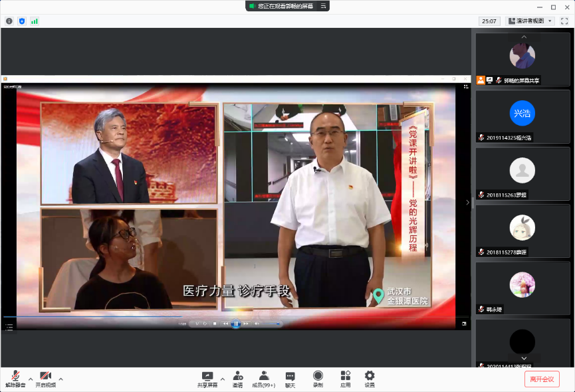This screenshot has width=575, height=392.
Task: Open meeting 设置 gear icon
Action: (370, 379)
